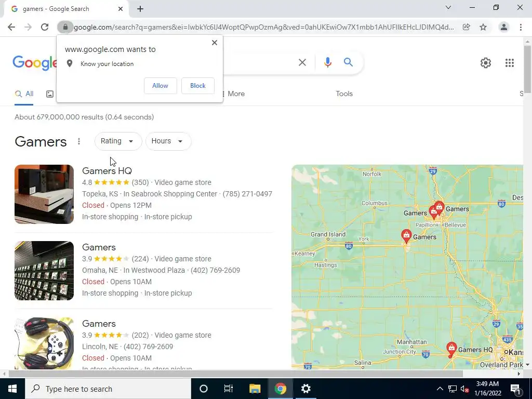Select Gamers HQ map pin near Kansas City
The image size is (532, 399).
click(x=451, y=350)
